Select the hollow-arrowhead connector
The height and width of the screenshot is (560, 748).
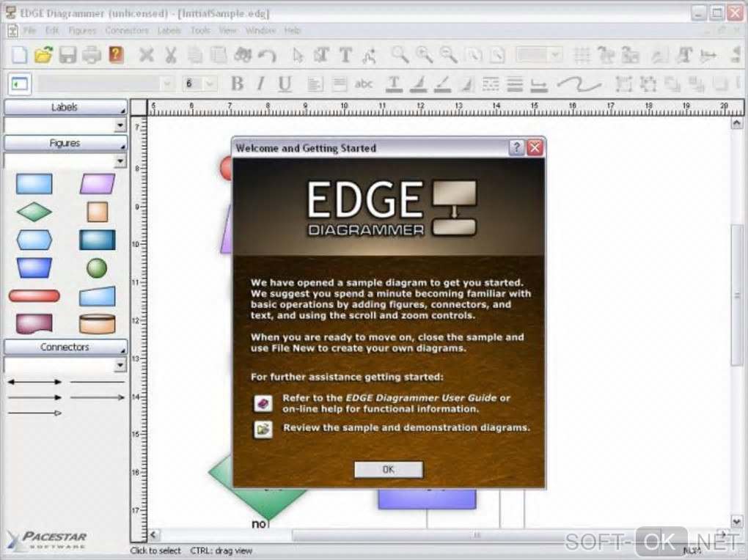tap(34, 413)
